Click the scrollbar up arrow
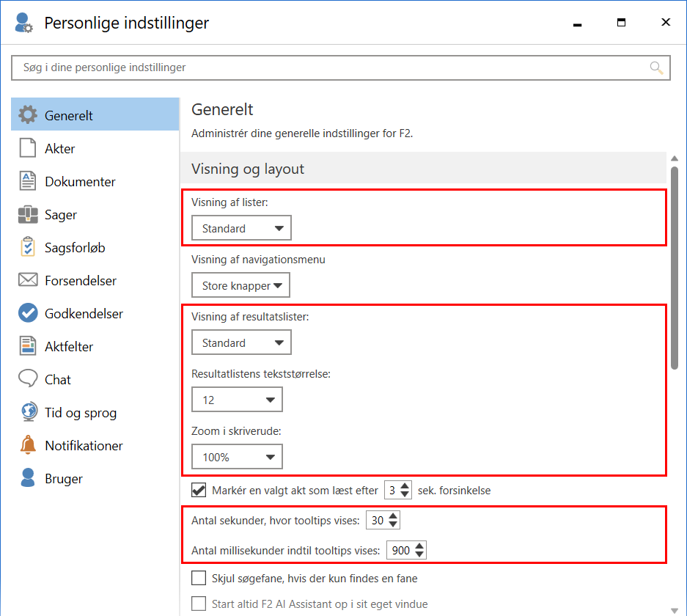The image size is (687, 616). point(675,158)
